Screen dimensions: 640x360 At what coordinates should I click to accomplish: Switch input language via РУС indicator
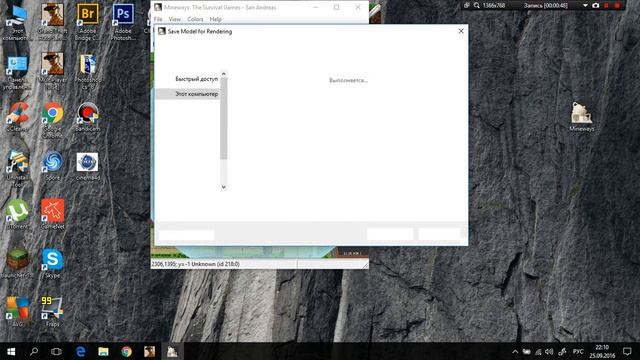coord(578,351)
